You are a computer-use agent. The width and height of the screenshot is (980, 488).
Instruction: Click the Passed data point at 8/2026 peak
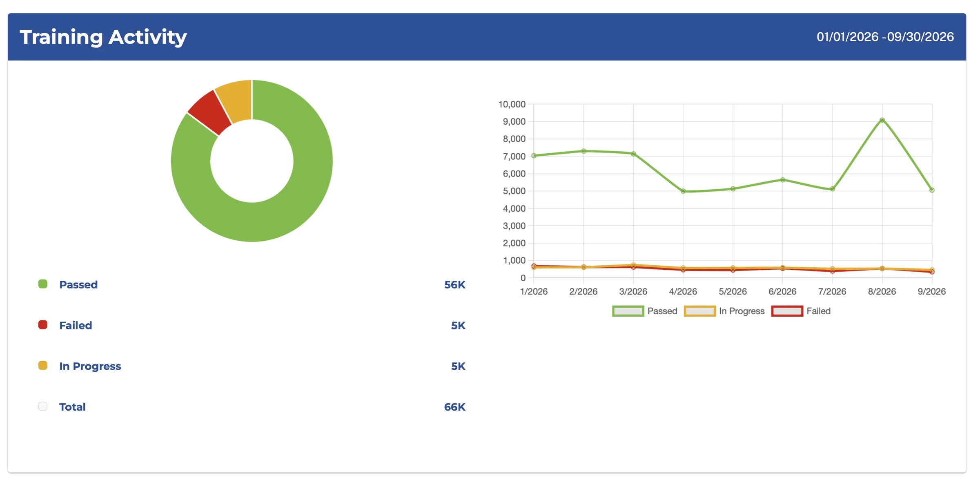coord(882,120)
